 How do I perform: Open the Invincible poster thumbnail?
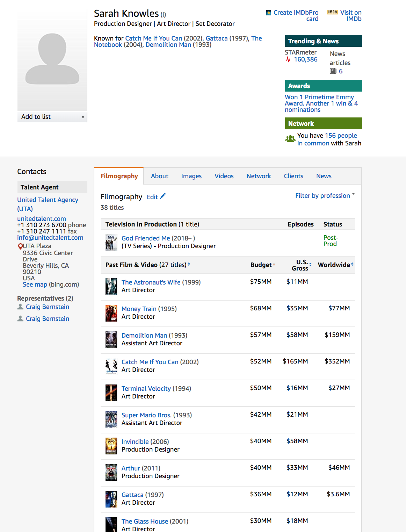pos(111,446)
